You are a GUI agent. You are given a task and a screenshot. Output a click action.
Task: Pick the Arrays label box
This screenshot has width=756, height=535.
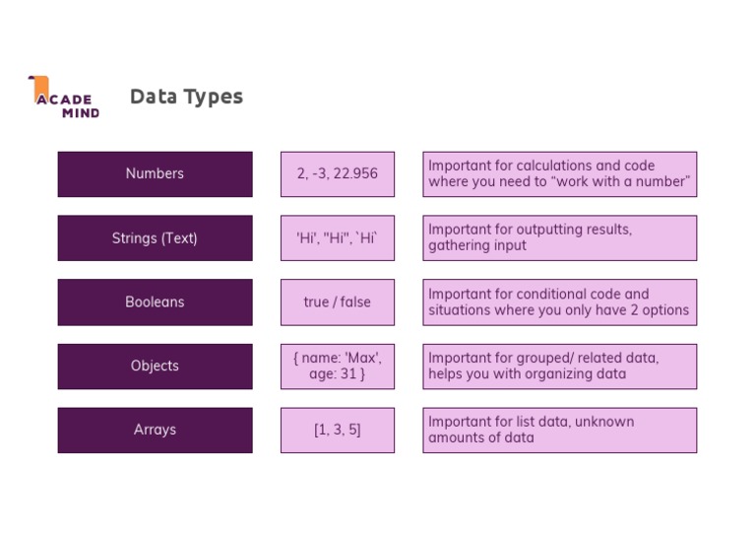[155, 430]
